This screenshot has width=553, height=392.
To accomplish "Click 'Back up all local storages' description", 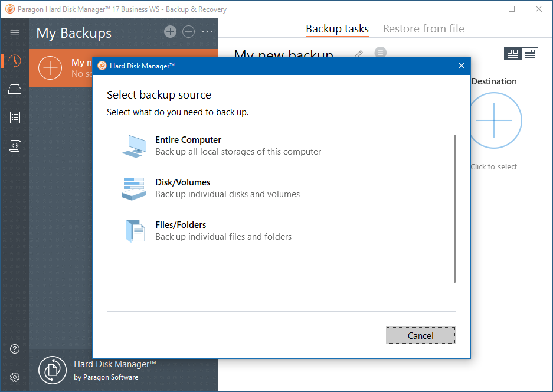I will tap(238, 152).
